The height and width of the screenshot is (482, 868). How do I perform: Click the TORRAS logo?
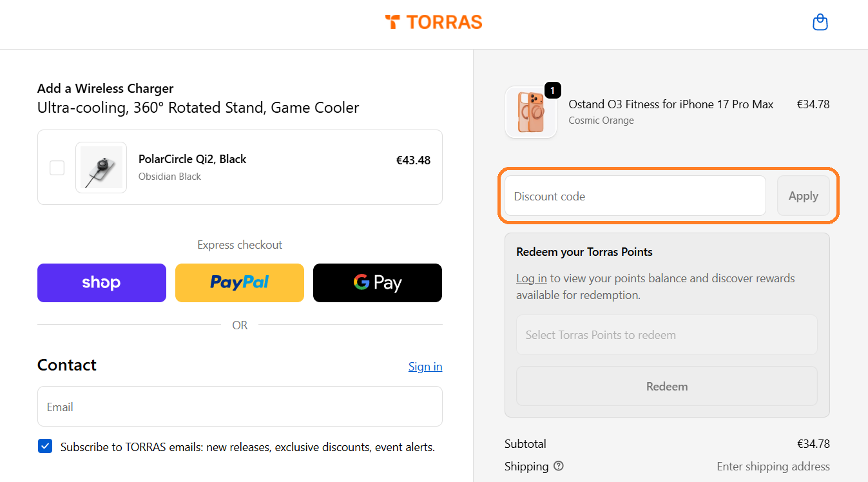click(x=433, y=22)
